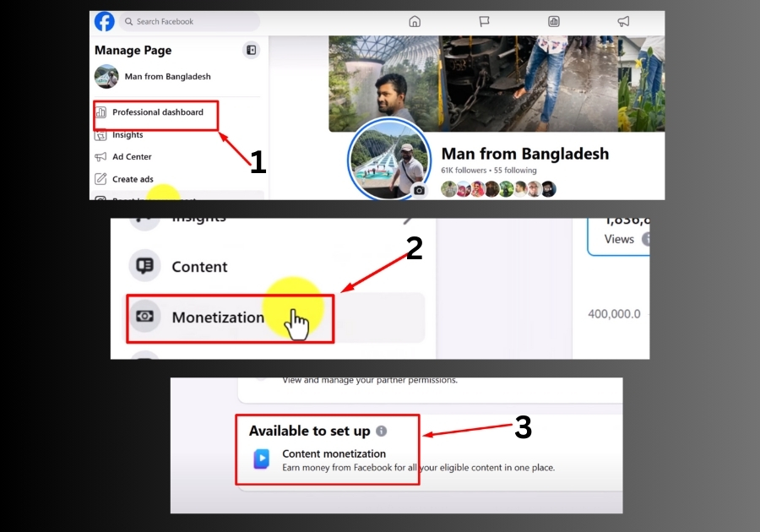Click the cover photo
This screenshot has height=532, width=760.
click(497, 84)
